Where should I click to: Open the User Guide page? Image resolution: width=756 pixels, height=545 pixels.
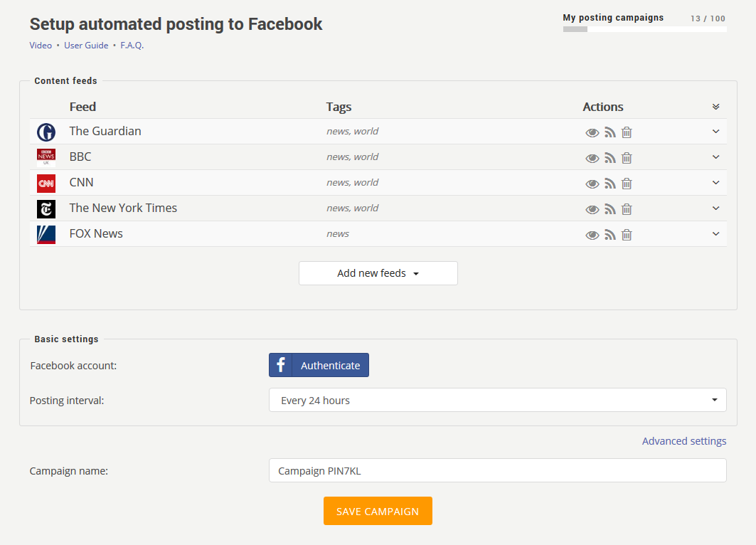(x=86, y=45)
